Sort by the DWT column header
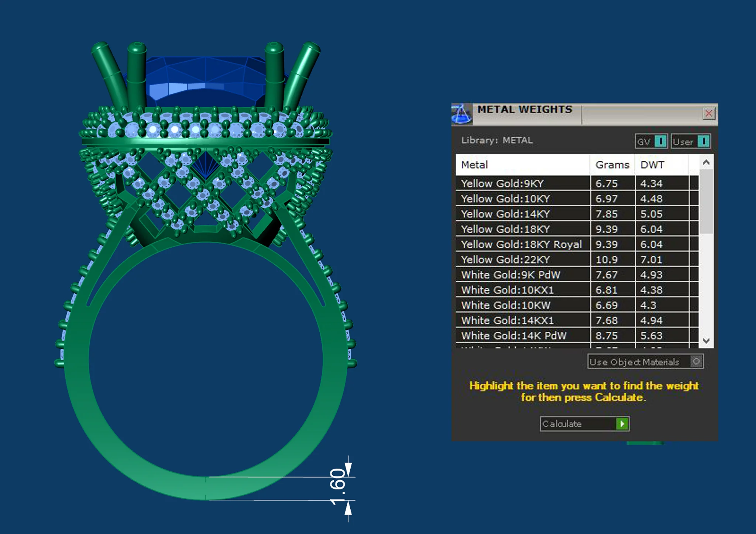 pos(661,165)
